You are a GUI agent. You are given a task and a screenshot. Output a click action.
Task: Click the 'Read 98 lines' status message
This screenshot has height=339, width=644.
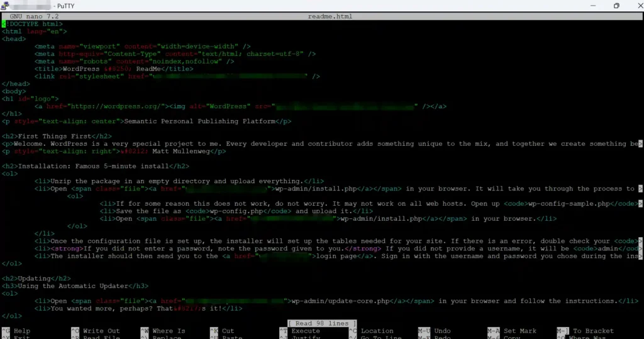[x=322, y=323]
